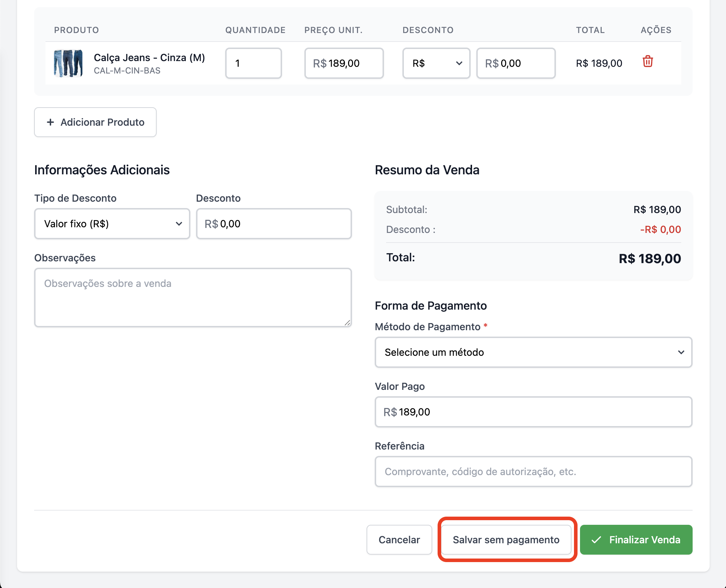Screen dimensions: 726x588
Task: Click the Adicionar Produto button
Action: 95,122
